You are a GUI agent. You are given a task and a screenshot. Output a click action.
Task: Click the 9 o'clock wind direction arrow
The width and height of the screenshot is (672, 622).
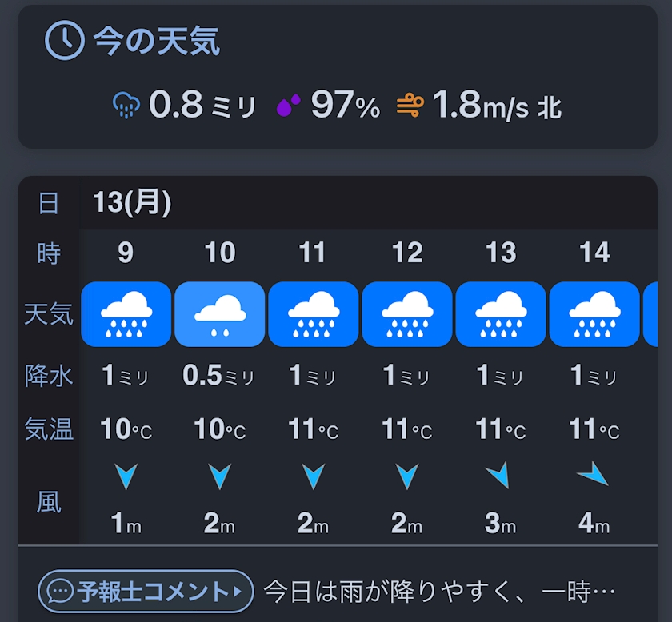(126, 476)
